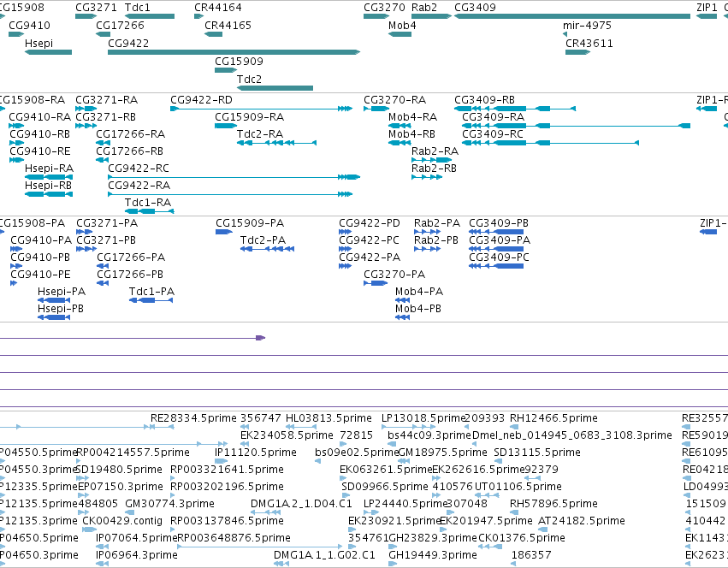The width and height of the screenshot is (728, 568).
Task: Select transcript Mob4-RB
Action: [x=411, y=134]
